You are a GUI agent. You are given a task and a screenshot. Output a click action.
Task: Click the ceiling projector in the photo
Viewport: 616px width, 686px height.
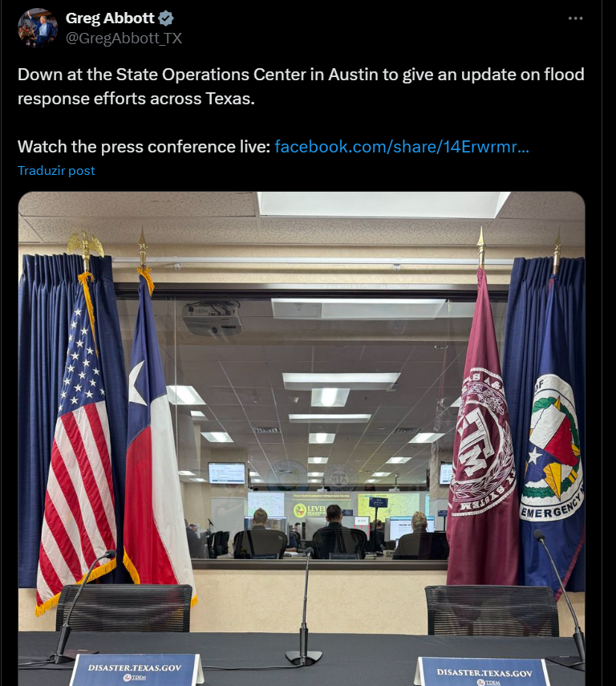coord(213,318)
